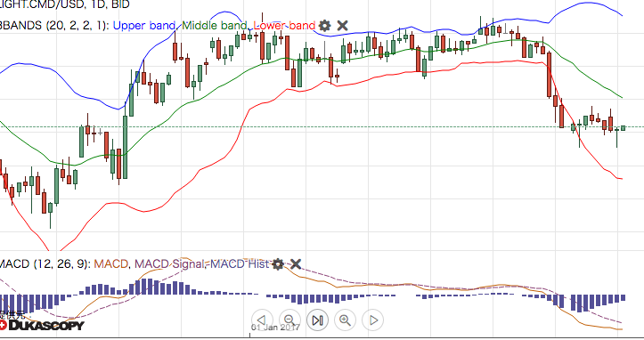Zoom out the chart
This screenshot has height=340, width=644.
click(x=289, y=320)
